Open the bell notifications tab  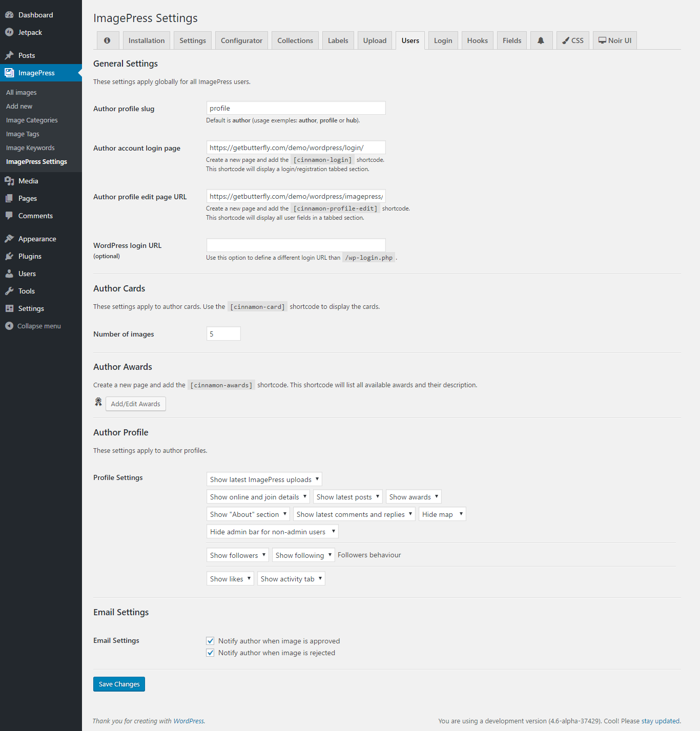click(x=541, y=40)
